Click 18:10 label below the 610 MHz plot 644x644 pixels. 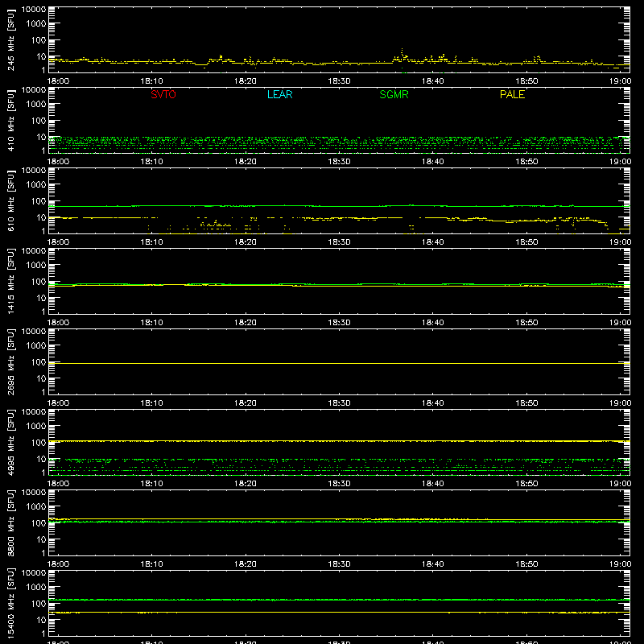pyautogui.click(x=151, y=242)
